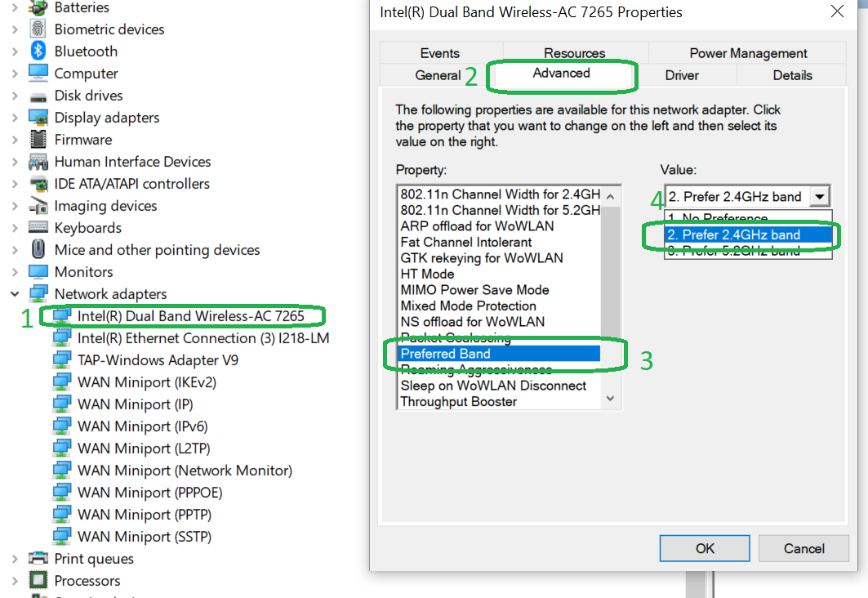Expand the Keyboards node
This screenshot has width=868, height=598.
click(x=15, y=228)
